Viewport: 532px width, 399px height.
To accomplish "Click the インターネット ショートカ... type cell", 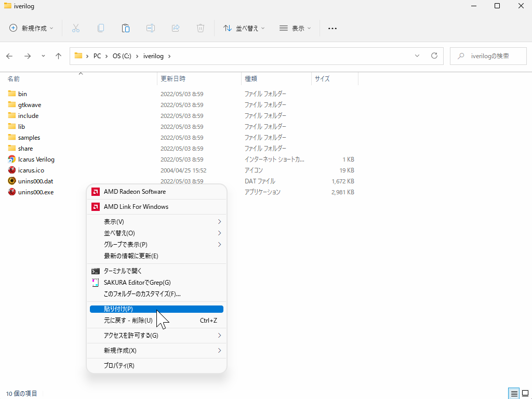I will point(274,159).
